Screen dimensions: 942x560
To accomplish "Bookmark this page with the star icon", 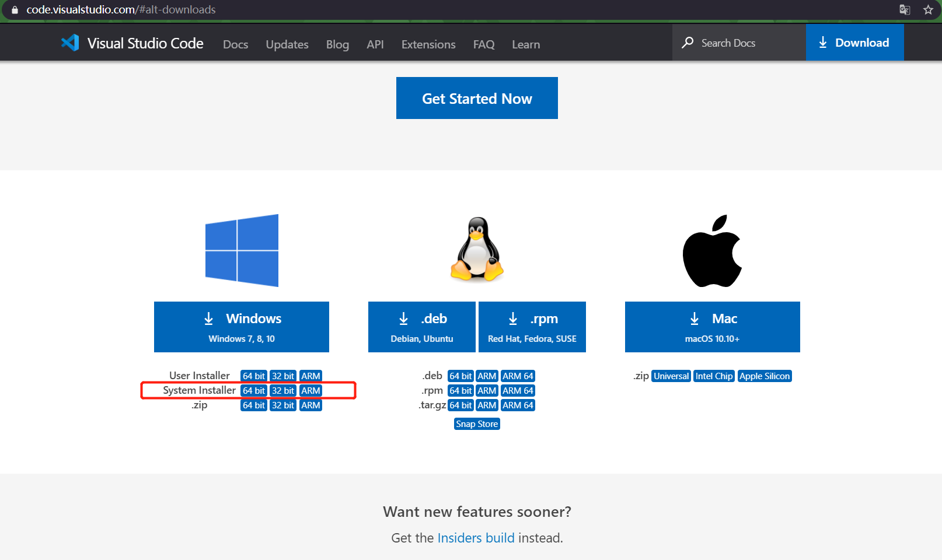I will [928, 9].
